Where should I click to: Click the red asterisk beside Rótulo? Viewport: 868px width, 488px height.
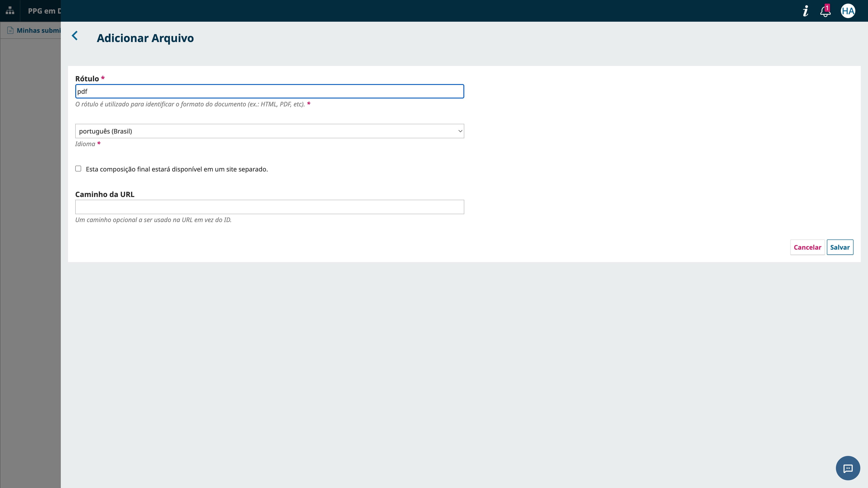tap(103, 78)
